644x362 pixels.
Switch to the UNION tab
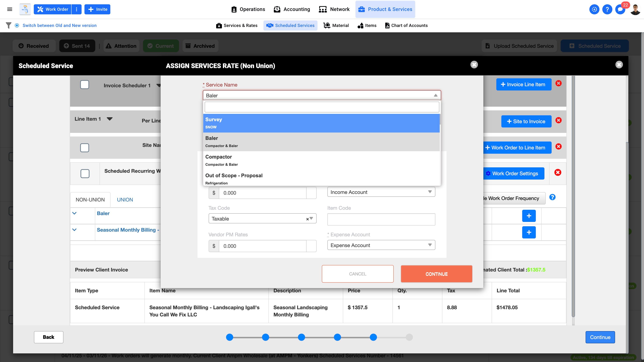click(125, 200)
